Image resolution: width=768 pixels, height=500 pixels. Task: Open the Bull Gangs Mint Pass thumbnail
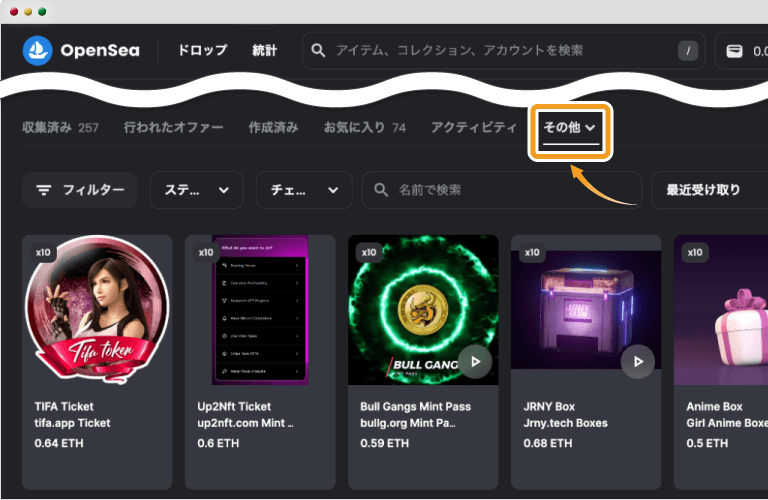coord(423,310)
